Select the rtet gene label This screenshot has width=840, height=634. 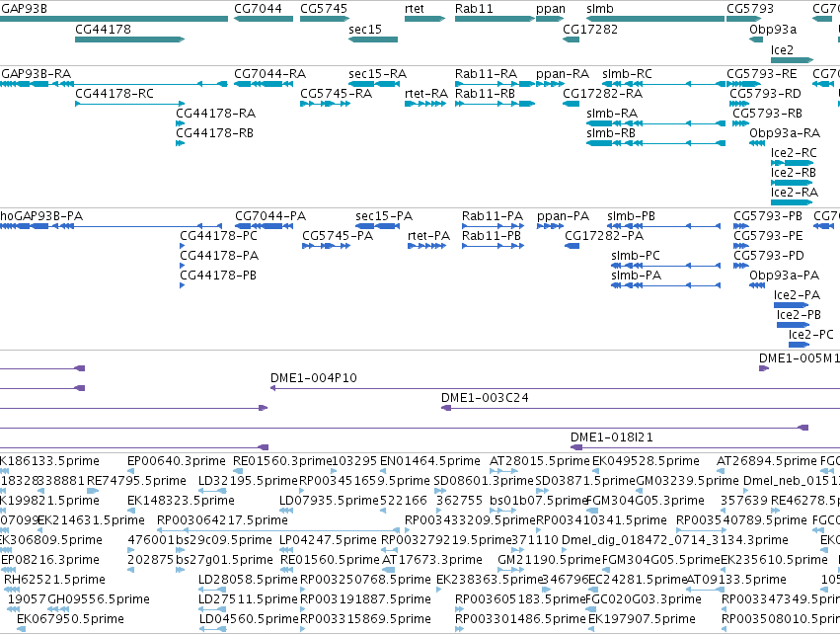(x=415, y=9)
